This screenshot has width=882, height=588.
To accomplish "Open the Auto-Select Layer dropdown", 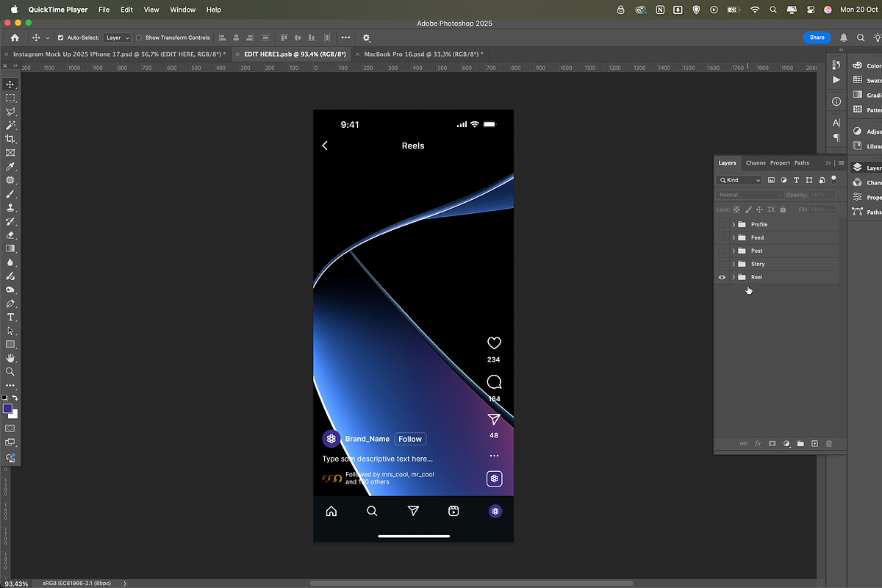I will [117, 37].
